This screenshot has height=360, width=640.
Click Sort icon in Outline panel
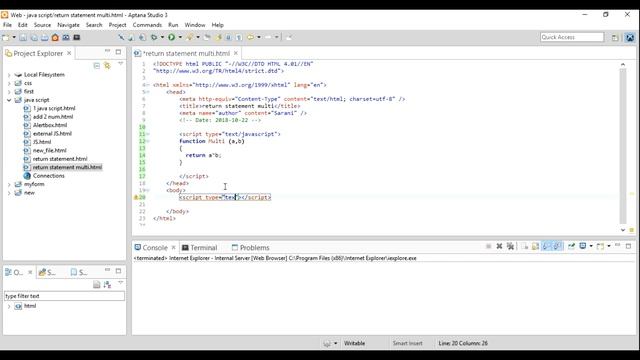[x=107, y=284]
